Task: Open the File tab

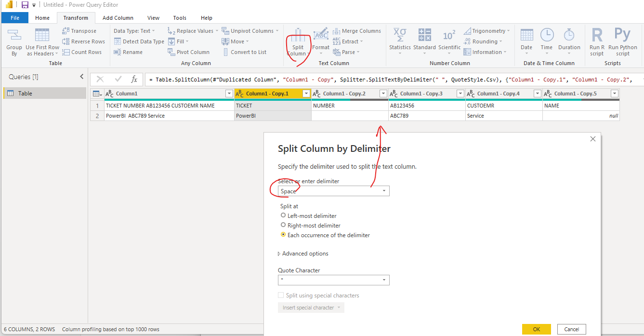Action: point(15,18)
